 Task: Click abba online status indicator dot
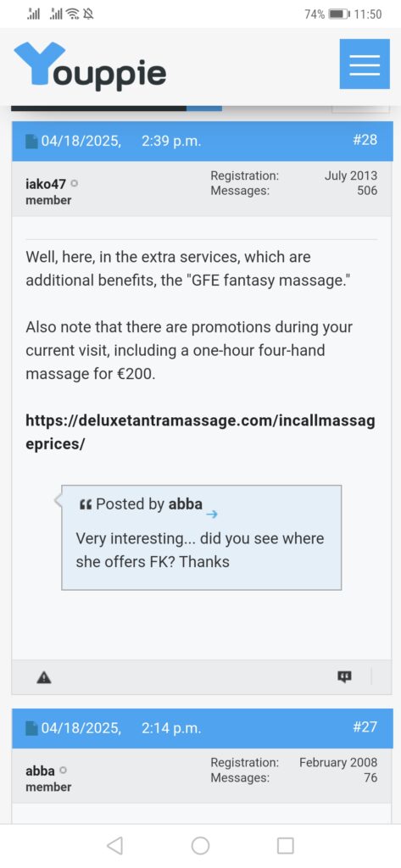tap(63, 770)
